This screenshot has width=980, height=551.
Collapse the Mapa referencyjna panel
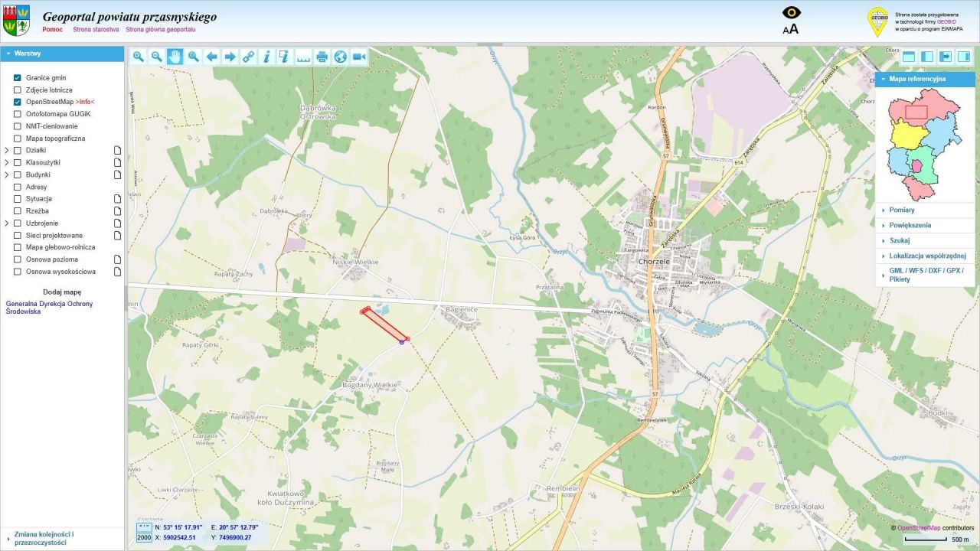pos(925,79)
